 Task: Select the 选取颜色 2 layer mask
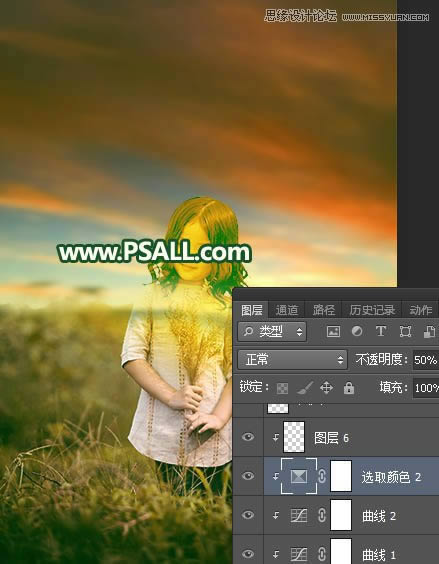point(341,476)
